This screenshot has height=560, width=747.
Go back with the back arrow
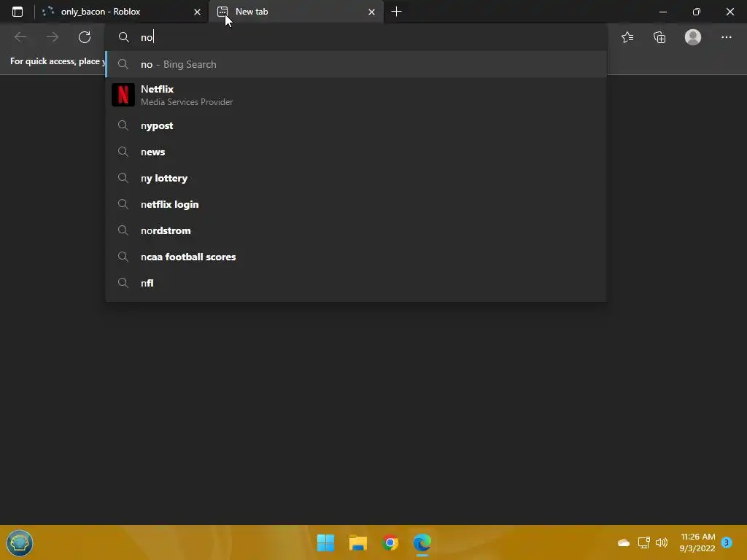20,37
